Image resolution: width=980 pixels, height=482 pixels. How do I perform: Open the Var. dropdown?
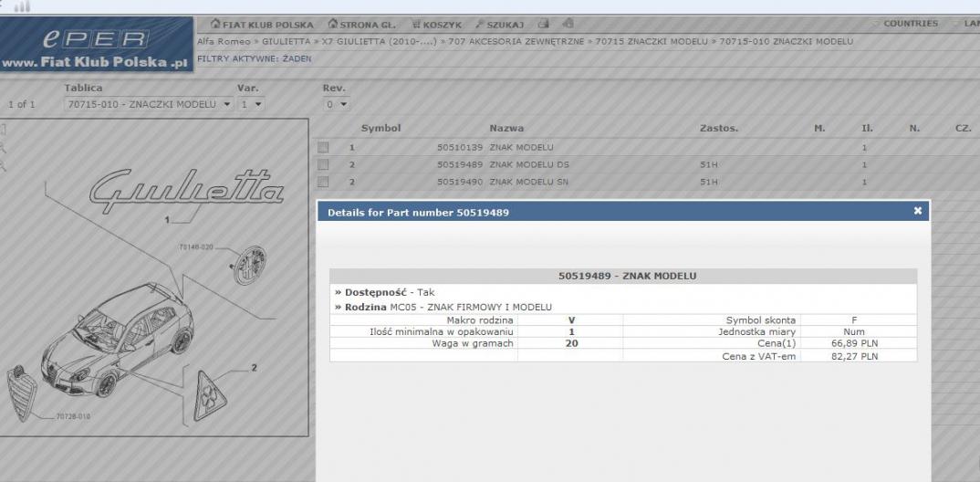tap(251, 104)
